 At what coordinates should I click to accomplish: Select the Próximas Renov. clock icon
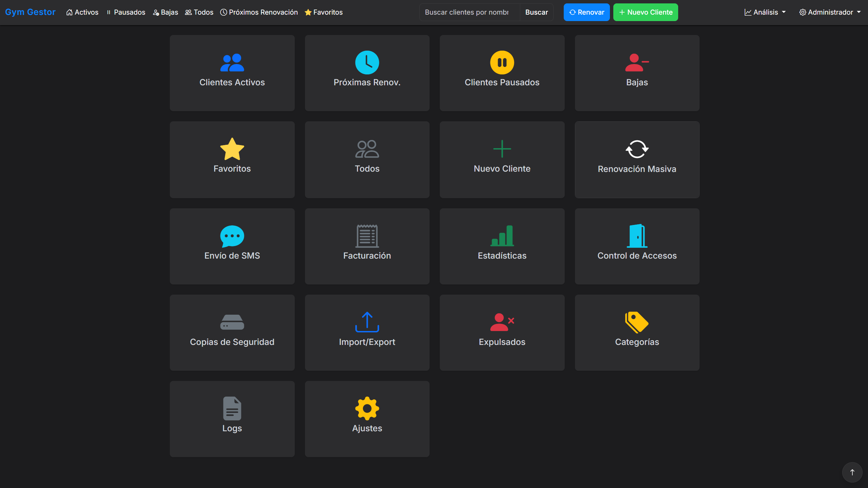pyautogui.click(x=366, y=62)
